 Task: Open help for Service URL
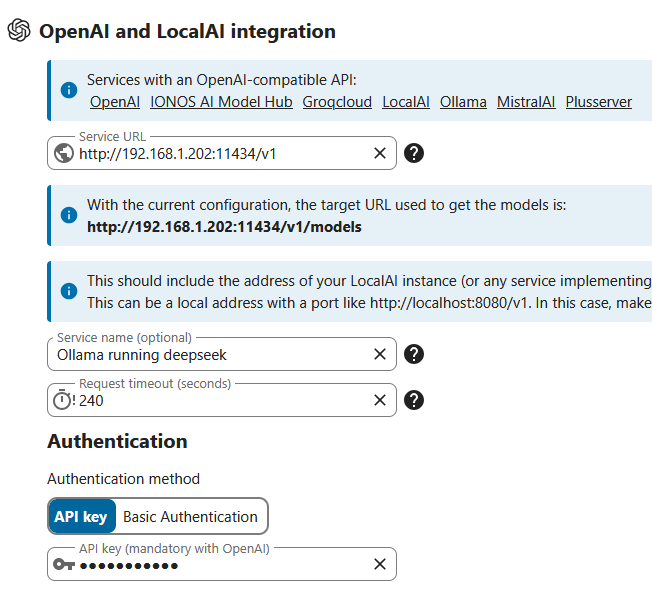coord(414,153)
